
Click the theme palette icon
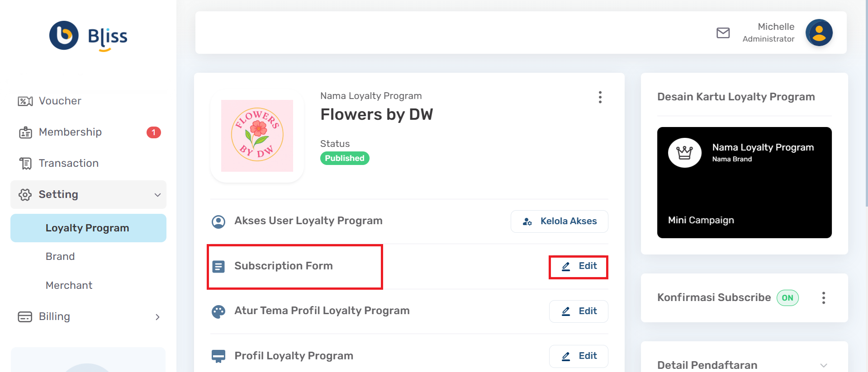tap(218, 311)
